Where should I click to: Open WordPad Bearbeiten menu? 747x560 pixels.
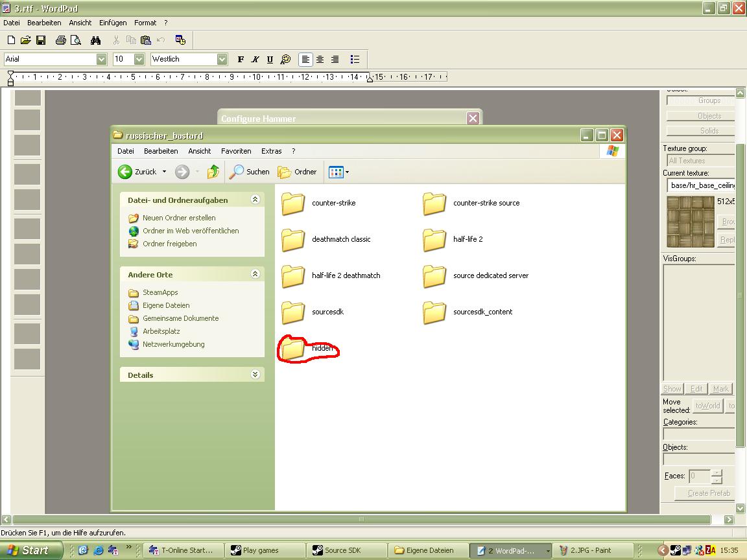44,23
